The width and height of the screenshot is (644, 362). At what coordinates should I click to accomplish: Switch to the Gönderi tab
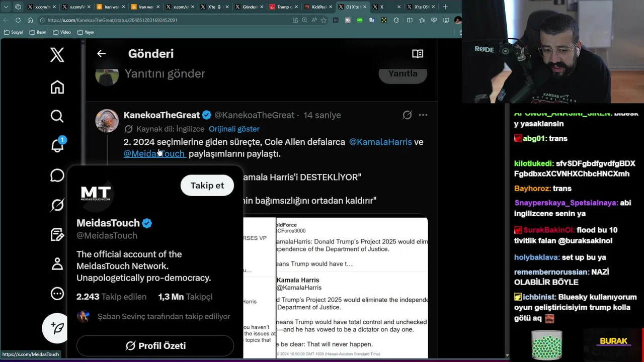point(250,7)
